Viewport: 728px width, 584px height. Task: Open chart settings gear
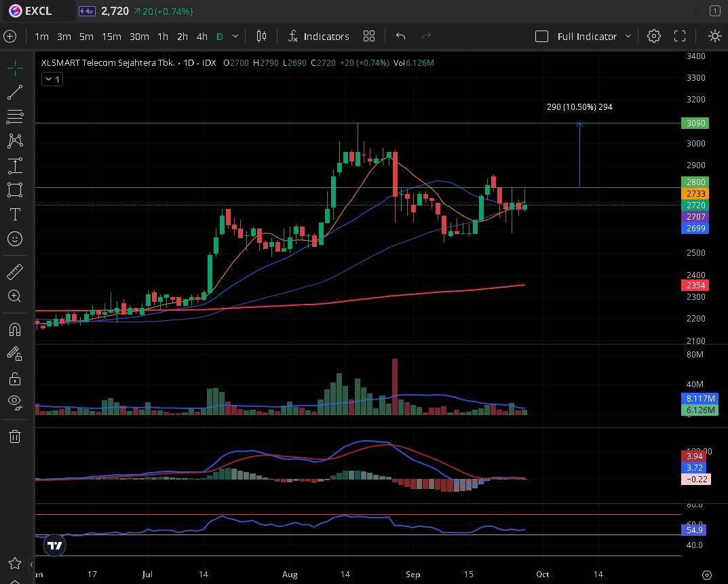(654, 36)
